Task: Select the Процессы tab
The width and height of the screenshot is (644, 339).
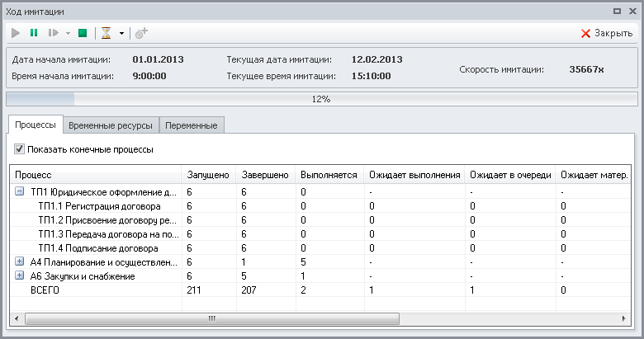Action: pos(36,125)
